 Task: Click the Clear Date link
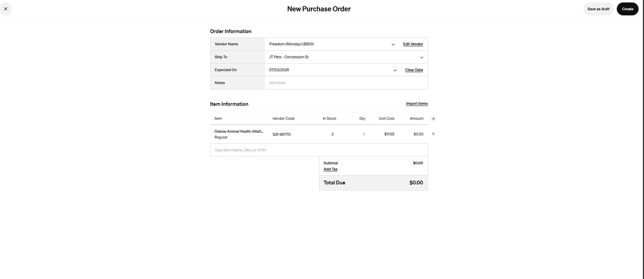414,70
